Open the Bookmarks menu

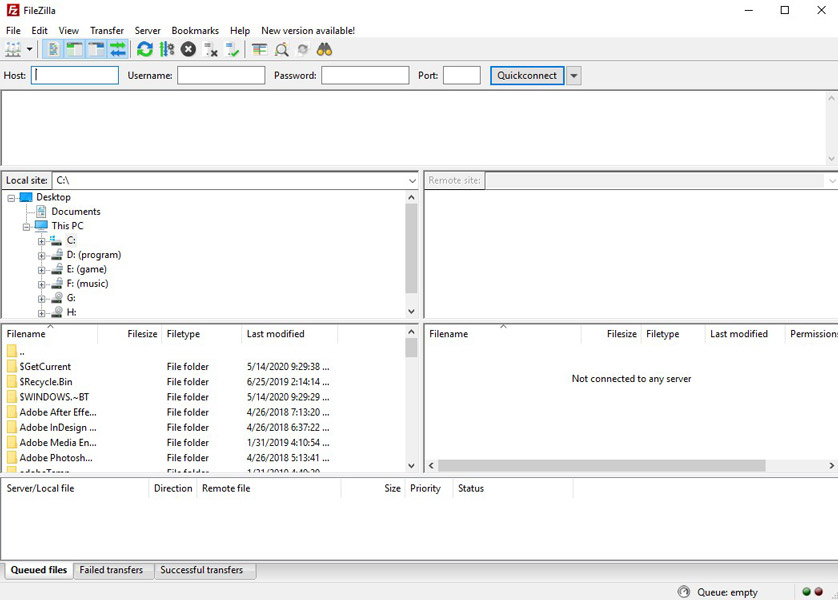195,30
